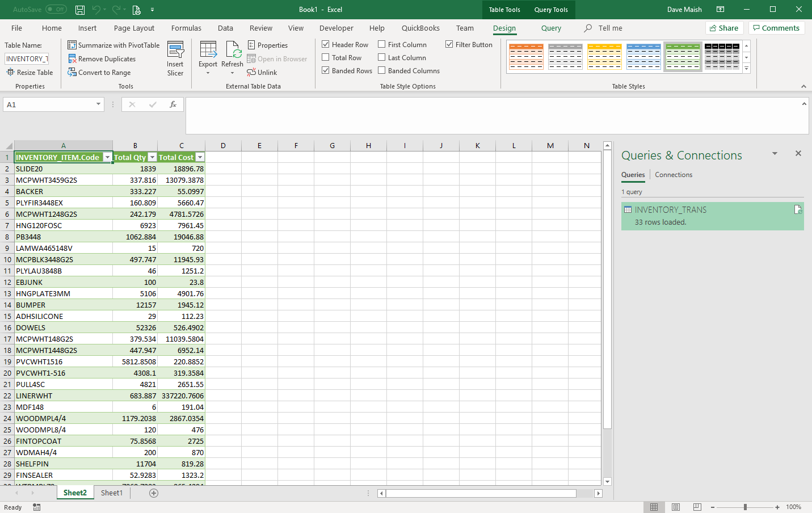Click the Resize Table icon
Image resolution: width=812 pixels, height=513 pixels.
10,73
